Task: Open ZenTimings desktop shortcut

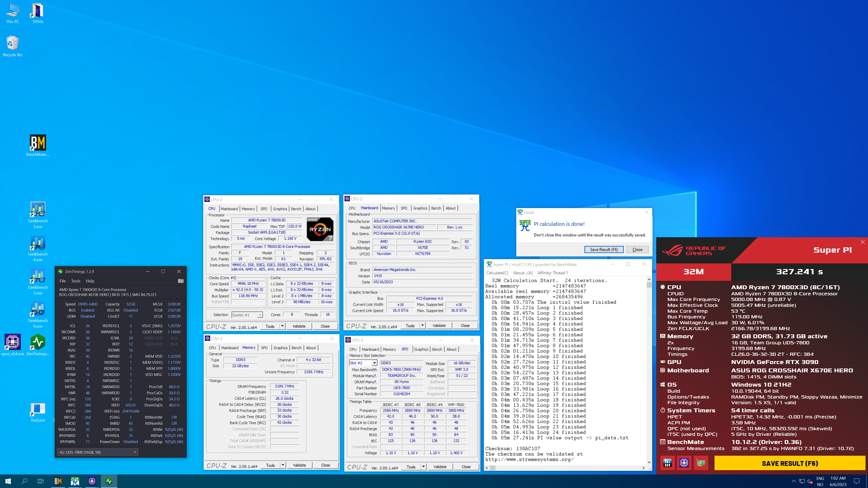Action: click(38, 345)
